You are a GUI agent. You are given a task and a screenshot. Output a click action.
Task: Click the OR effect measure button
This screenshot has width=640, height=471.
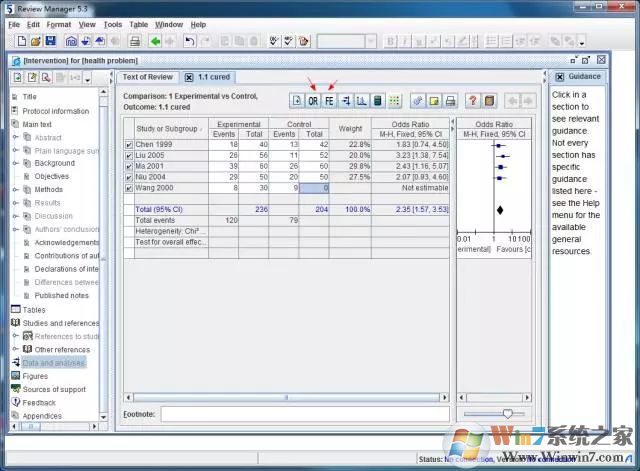(313, 101)
